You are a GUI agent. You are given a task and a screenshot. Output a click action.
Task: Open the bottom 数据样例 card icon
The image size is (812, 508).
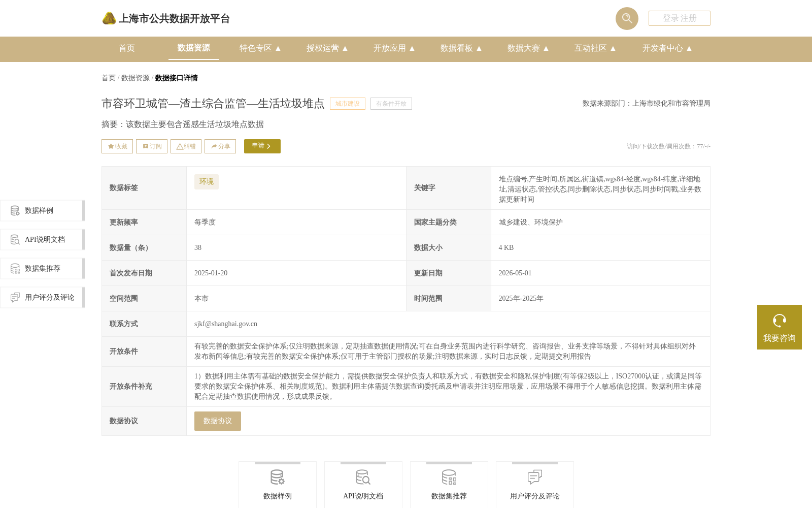coord(278,478)
